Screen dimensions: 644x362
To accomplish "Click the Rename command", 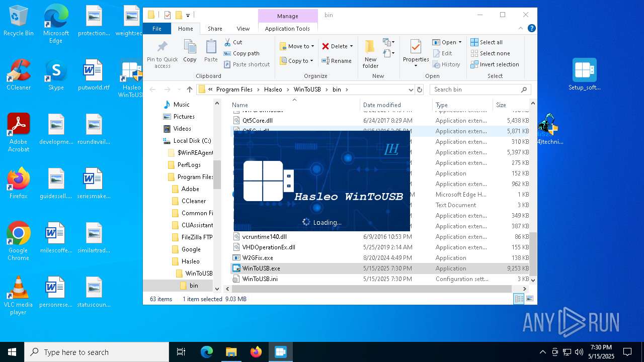I will click(337, 61).
